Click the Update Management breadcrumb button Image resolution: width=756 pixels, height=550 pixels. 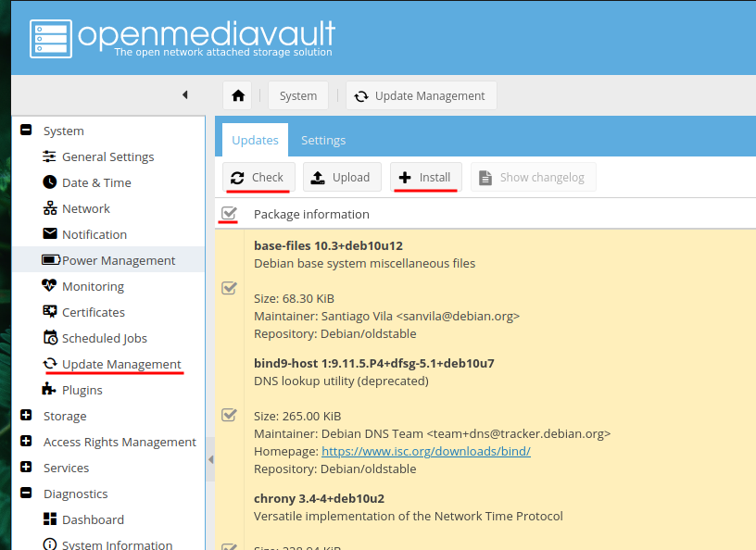(x=421, y=96)
